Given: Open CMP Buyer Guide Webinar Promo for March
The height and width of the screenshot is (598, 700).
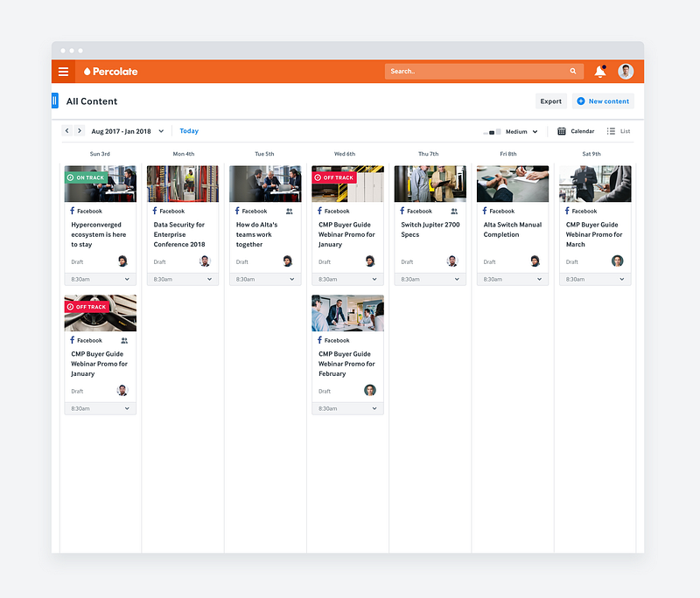Looking at the screenshot, I should 594,234.
